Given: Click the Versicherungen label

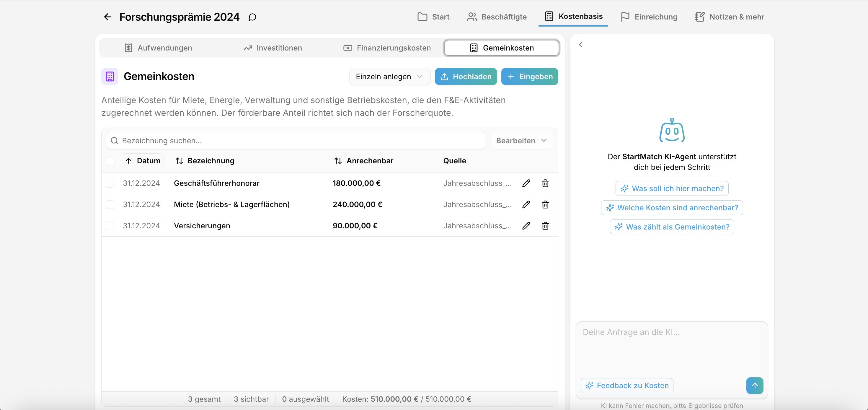Looking at the screenshot, I should pos(202,226).
